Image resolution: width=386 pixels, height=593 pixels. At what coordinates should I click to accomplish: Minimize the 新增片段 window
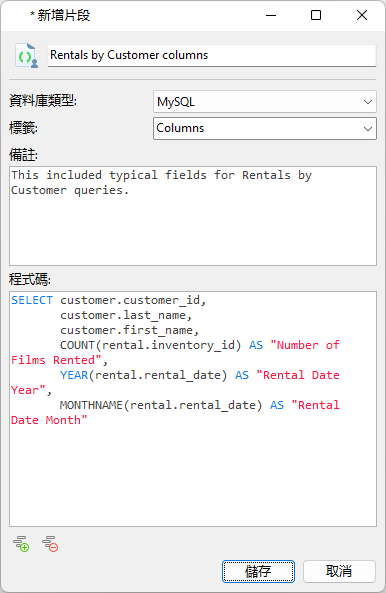pos(271,16)
